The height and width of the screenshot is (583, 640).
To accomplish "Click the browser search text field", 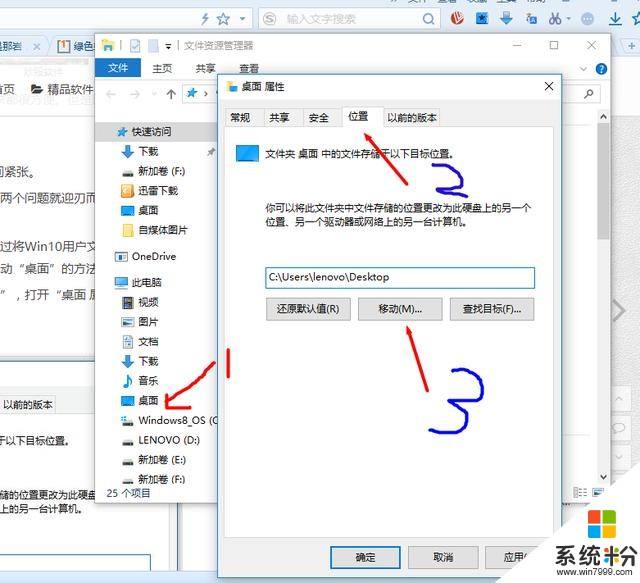I will click(x=349, y=19).
